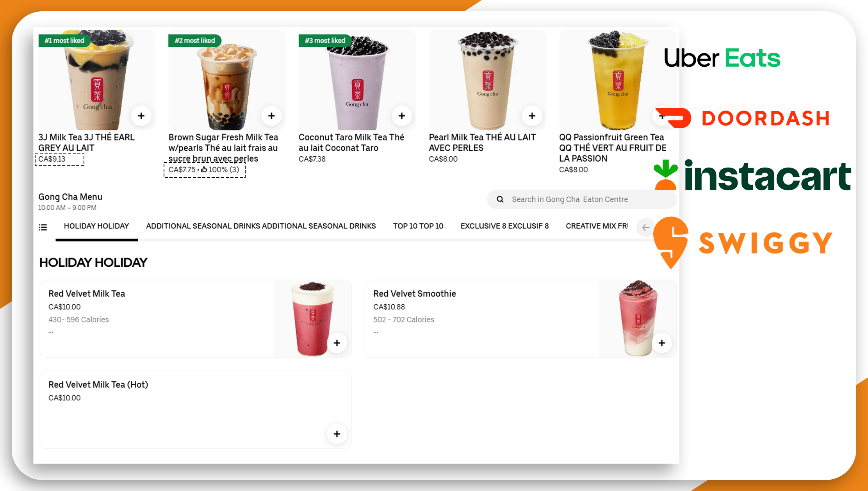This screenshot has height=491, width=868.
Task: Expand EXCLUSIVE 8 category section
Action: pyautogui.click(x=504, y=225)
